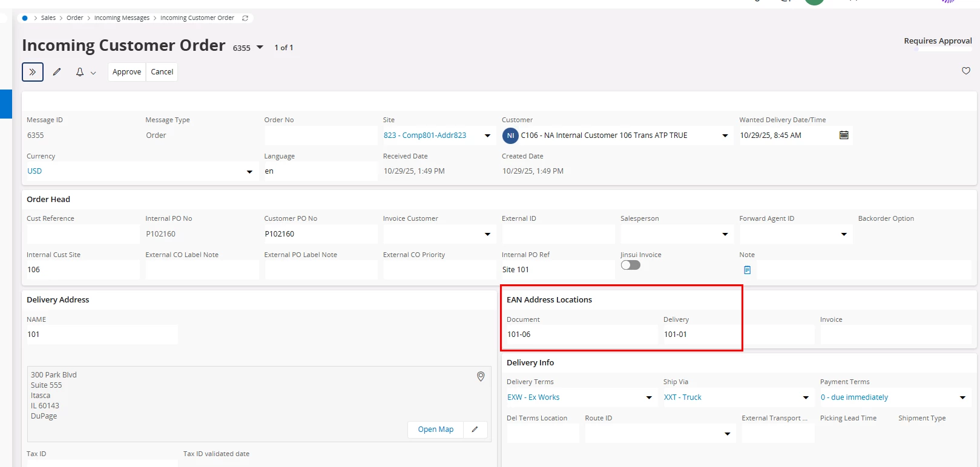The width and height of the screenshot is (980, 467).
Task: Open the Salesperson dropdown
Action: (725, 234)
